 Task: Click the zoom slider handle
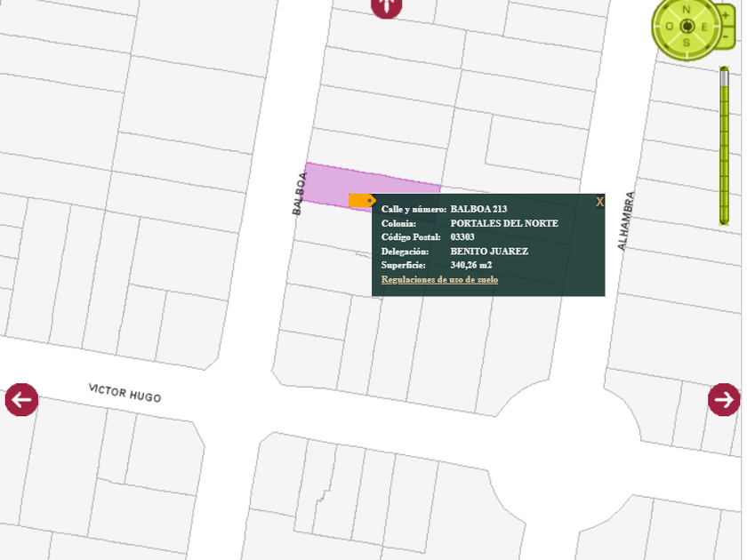(725, 76)
